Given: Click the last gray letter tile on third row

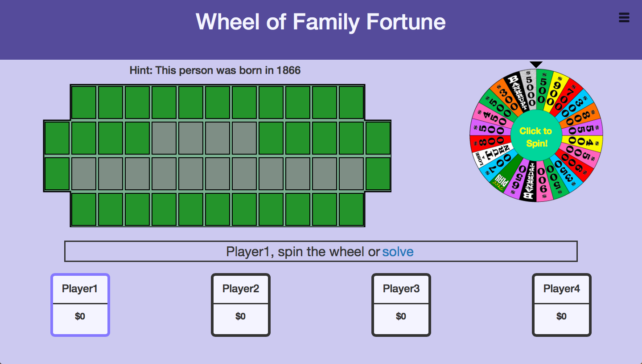Looking at the screenshot, I should (351, 174).
